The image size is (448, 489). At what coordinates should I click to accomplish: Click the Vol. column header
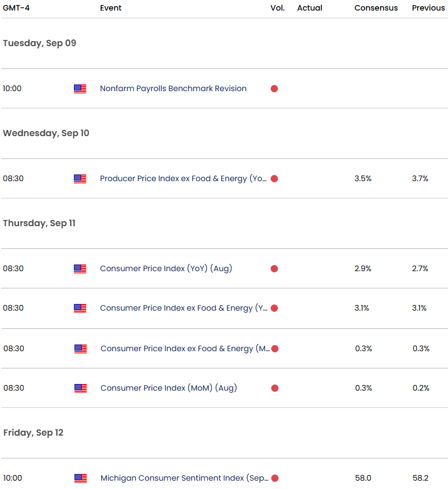[277, 8]
